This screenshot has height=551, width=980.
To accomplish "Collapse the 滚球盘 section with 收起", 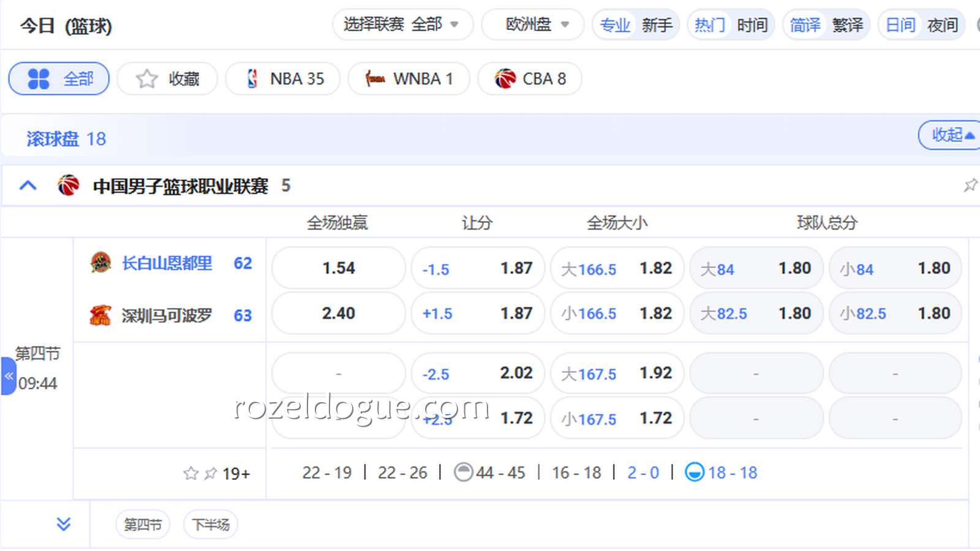I will 951,135.
